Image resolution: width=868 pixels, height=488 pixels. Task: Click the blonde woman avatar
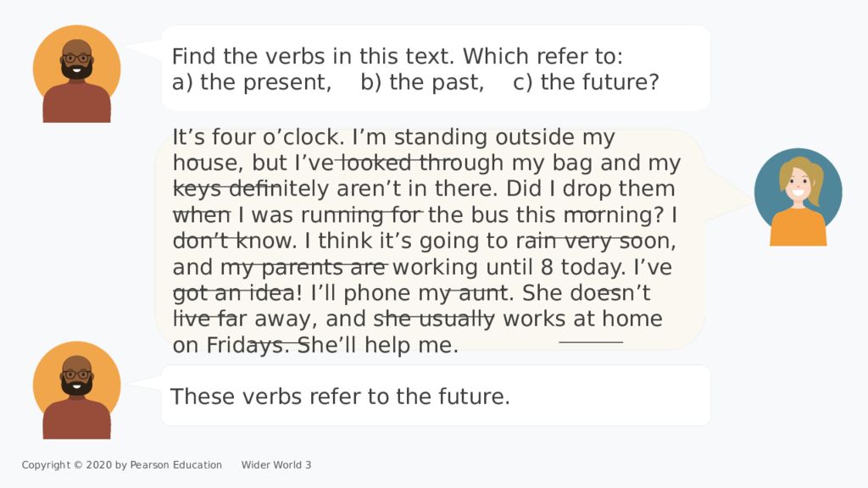[798, 197]
